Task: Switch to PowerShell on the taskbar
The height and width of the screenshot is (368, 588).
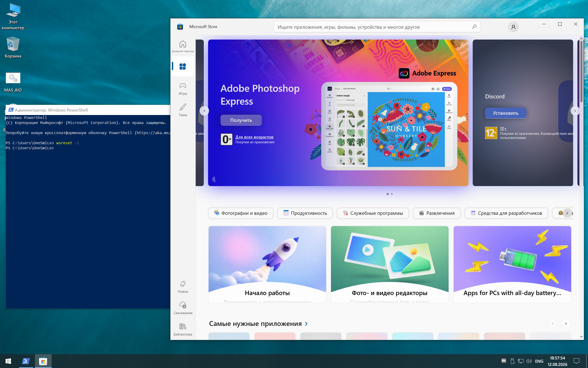Action: point(26,361)
